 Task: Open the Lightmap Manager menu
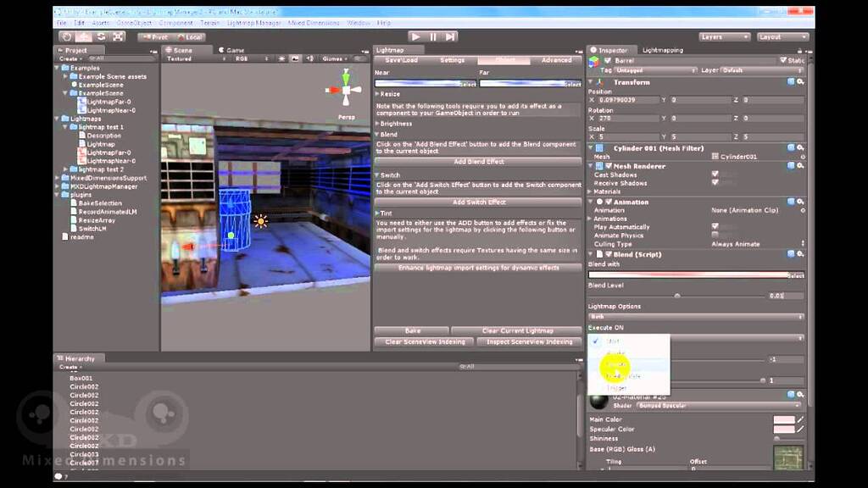point(253,24)
